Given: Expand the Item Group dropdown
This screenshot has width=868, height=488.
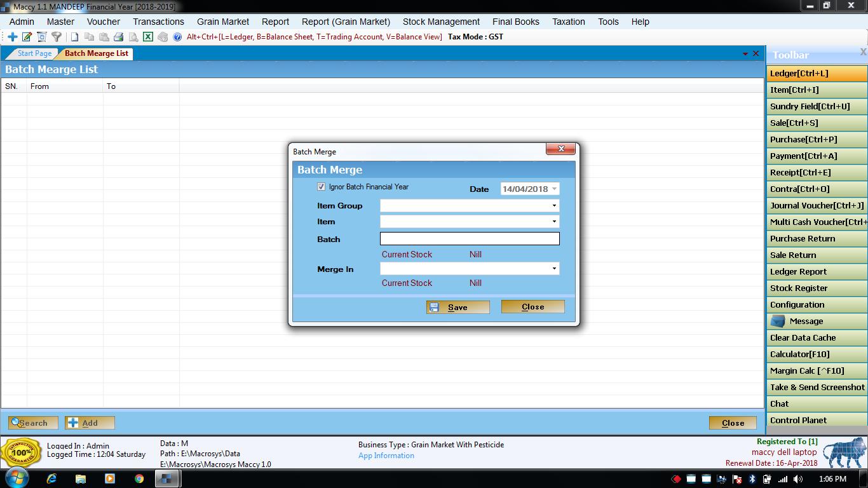Looking at the screenshot, I should 554,205.
